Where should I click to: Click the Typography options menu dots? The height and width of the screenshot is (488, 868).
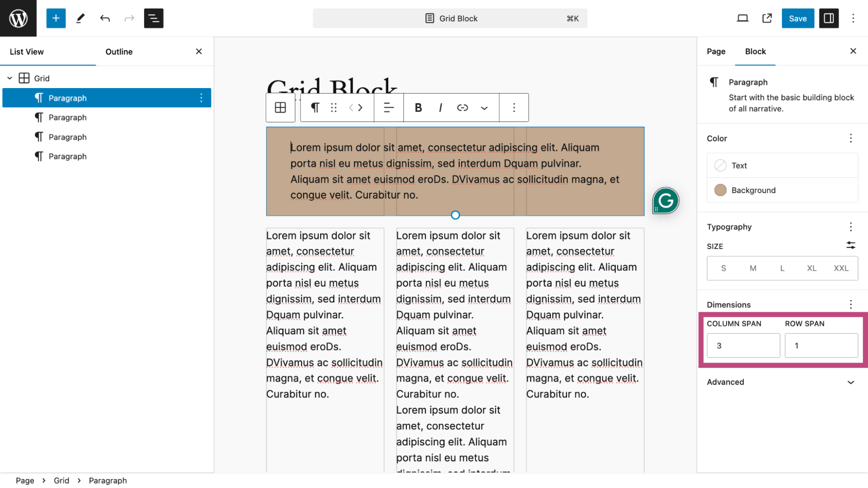[851, 226]
